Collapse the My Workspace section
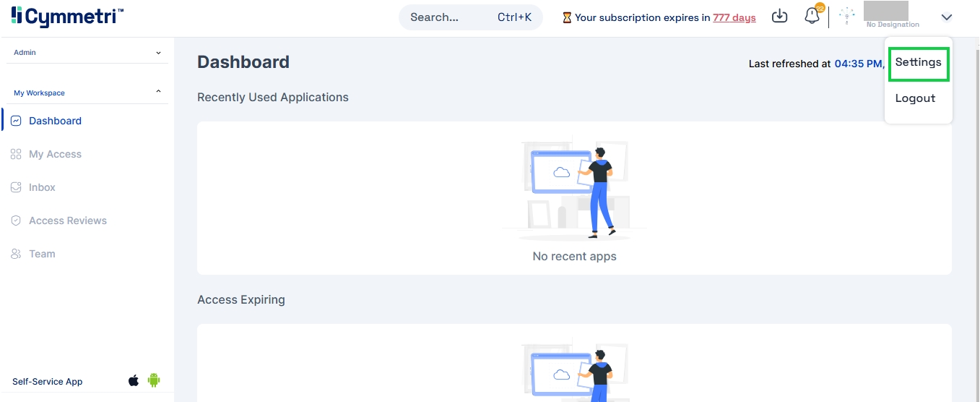980x402 pixels. [158, 92]
